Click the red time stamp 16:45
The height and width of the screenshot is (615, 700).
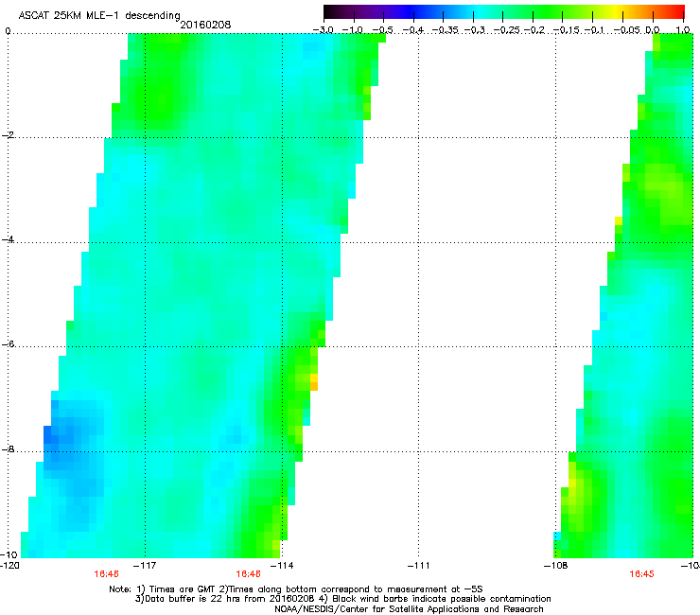[x=641, y=574]
